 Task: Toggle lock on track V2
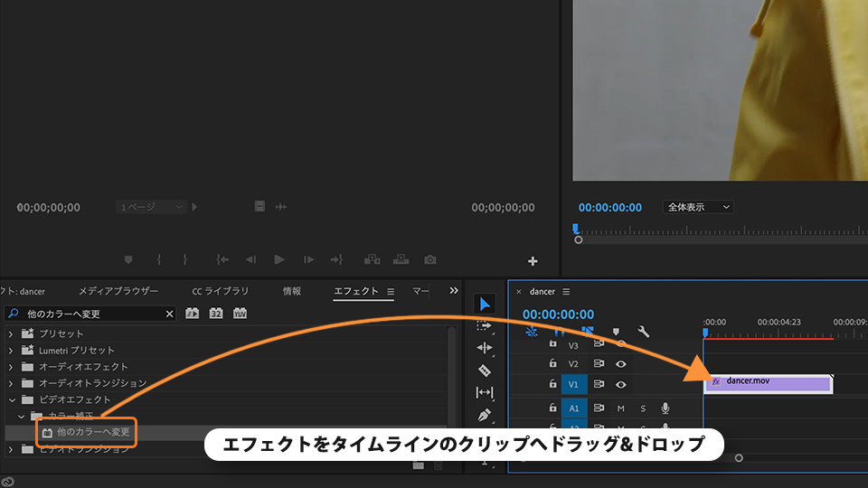(x=552, y=363)
